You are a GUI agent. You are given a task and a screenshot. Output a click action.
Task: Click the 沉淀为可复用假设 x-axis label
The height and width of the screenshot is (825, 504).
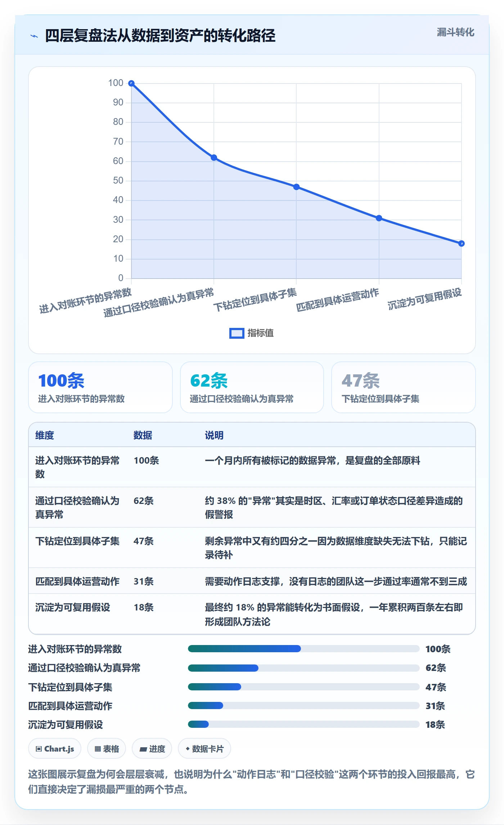425,299
